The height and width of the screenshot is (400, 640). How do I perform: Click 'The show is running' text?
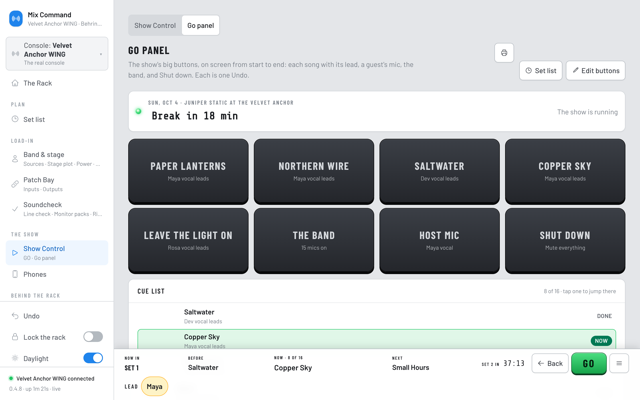point(587,112)
